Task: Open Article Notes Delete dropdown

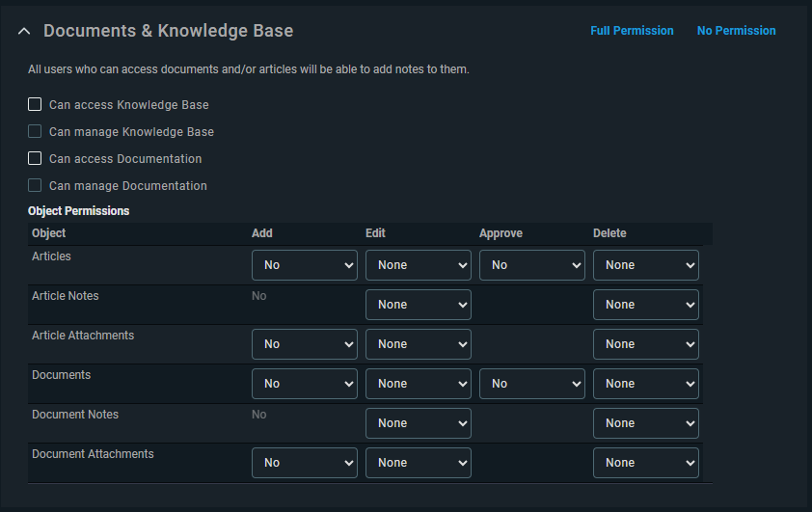Action: click(646, 305)
